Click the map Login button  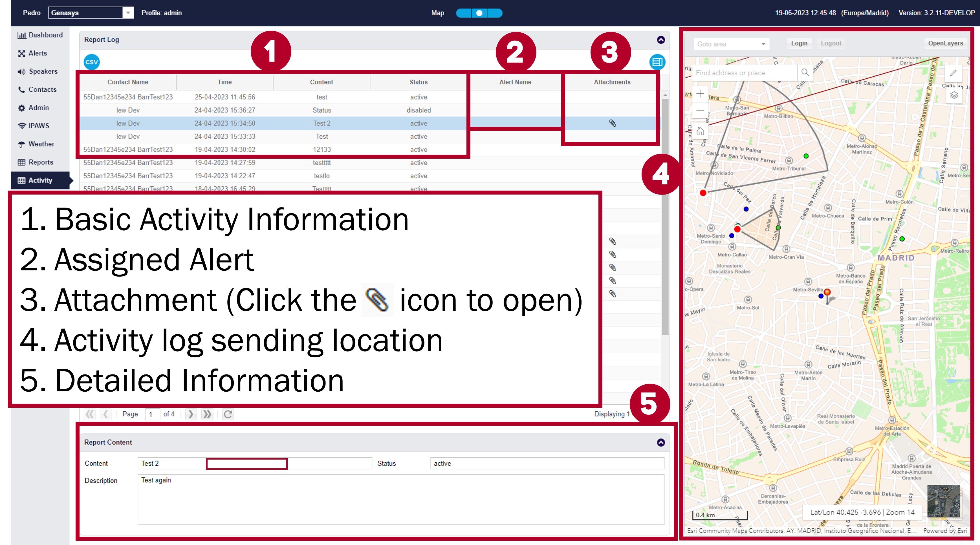point(799,43)
